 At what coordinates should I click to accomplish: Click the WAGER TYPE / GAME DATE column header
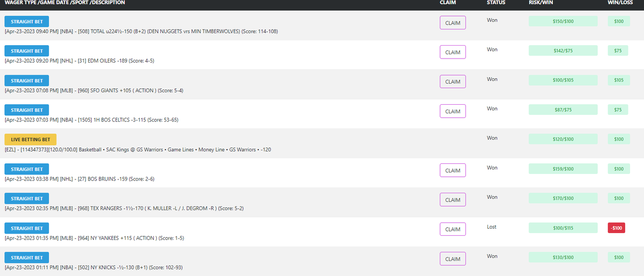point(64,3)
